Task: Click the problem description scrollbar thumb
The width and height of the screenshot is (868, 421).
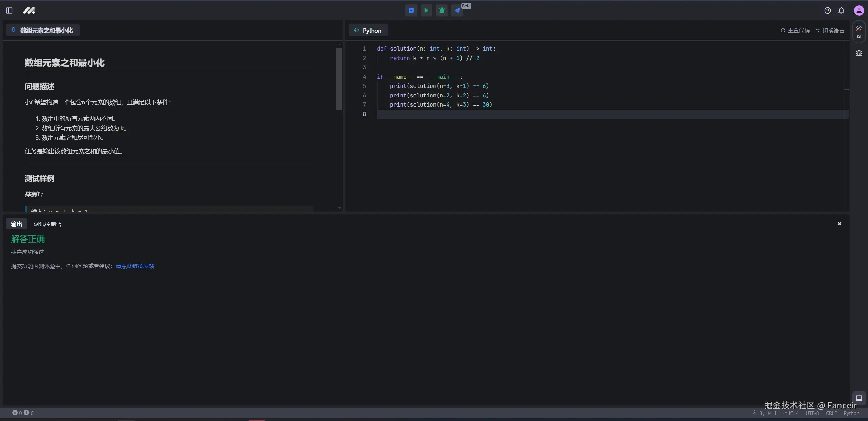Action: (339, 79)
